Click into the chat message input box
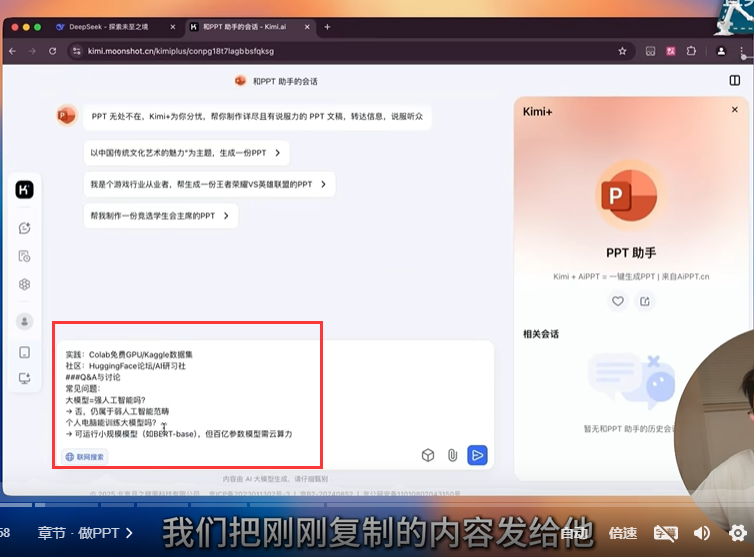 point(276,393)
